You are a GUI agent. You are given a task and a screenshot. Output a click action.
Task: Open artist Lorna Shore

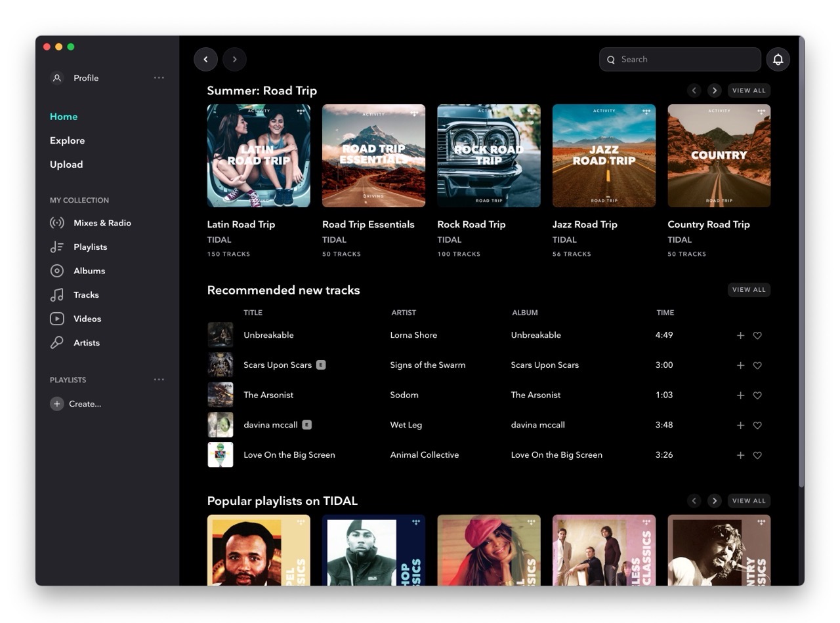point(413,335)
